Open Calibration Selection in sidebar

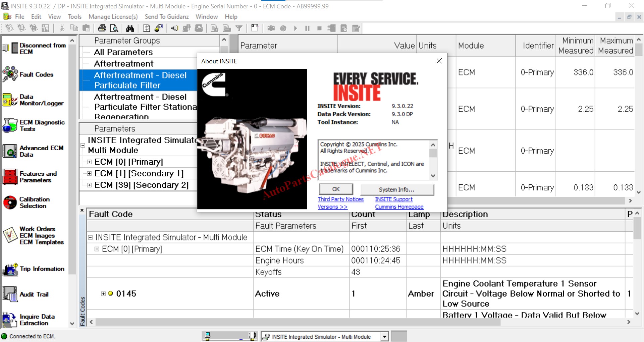10,203
